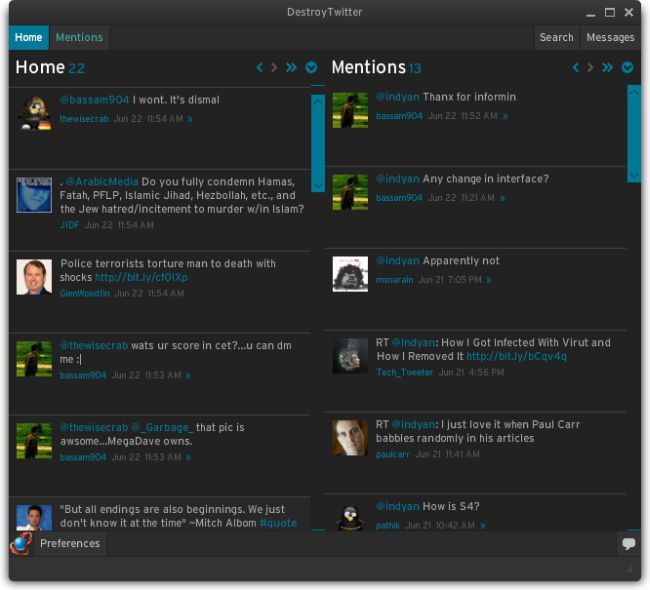
Task: Open GlenWoodfin username link
Action: [85, 294]
